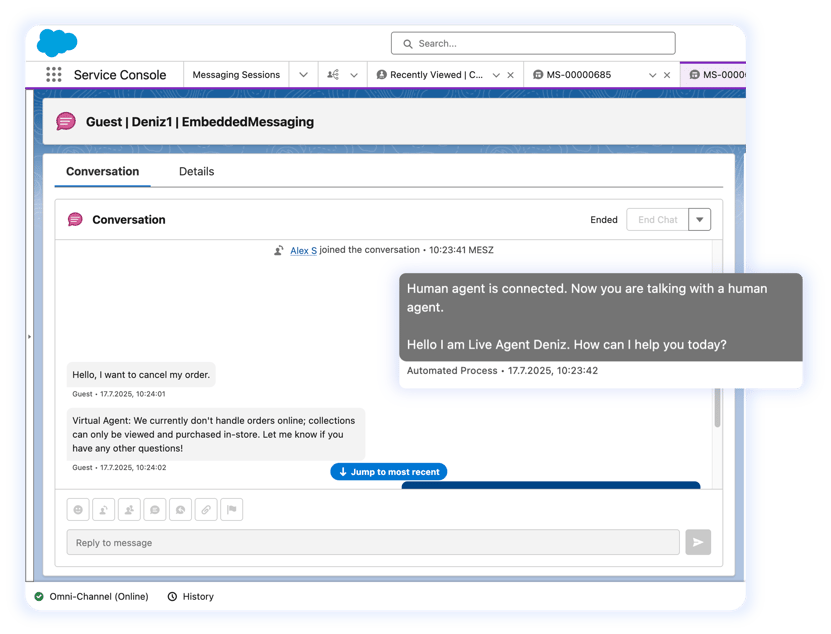Click the global Search field
This screenshot has height=634, width=831.
pyautogui.click(x=533, y=43)
